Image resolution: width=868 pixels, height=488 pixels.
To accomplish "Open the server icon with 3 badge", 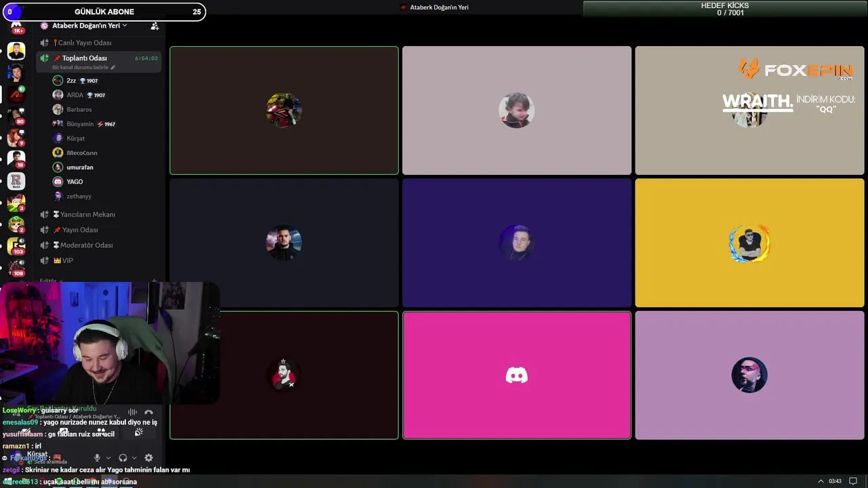I will 16,203.
